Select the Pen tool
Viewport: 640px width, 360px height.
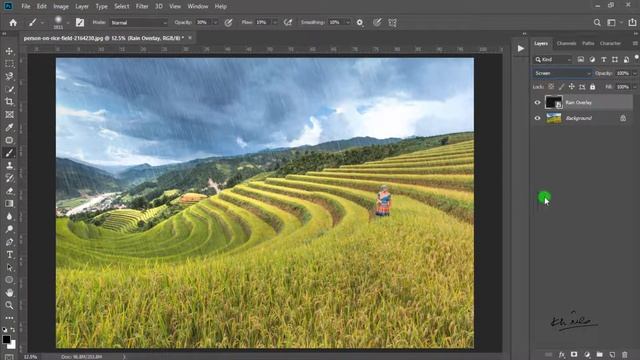(9, 242)
